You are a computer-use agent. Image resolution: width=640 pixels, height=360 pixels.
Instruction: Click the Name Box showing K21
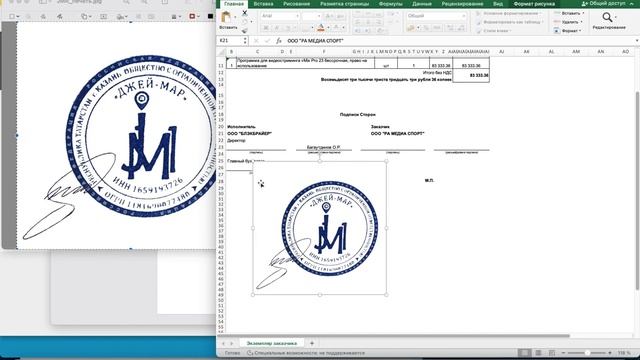click(x=231, y=41)
